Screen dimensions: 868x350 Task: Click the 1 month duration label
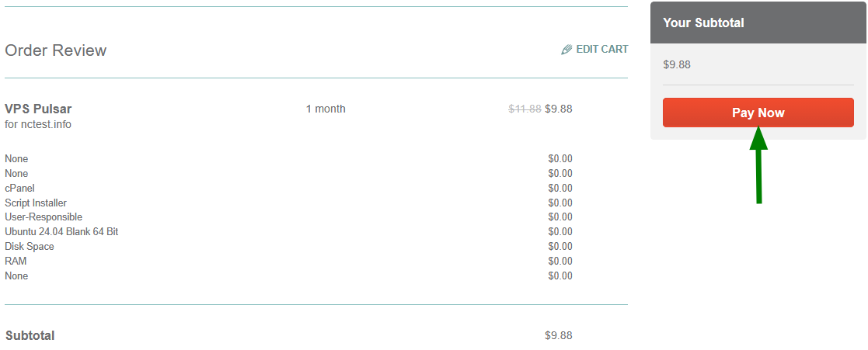(x=326, y=109)
